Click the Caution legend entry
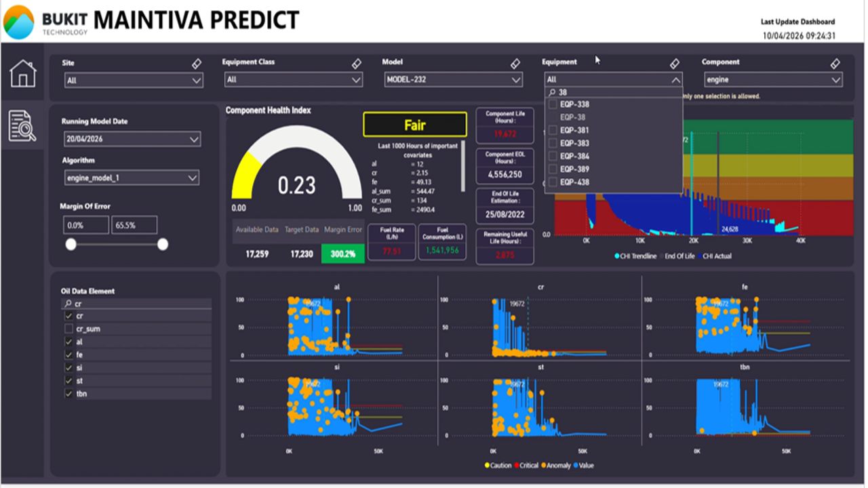 coord(498,466)
